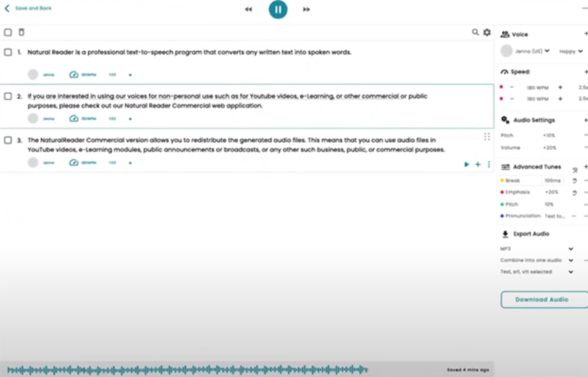The image size is (588, 377).
Task: Open the MP3 format dropdown
Action: tap(537, 248)
